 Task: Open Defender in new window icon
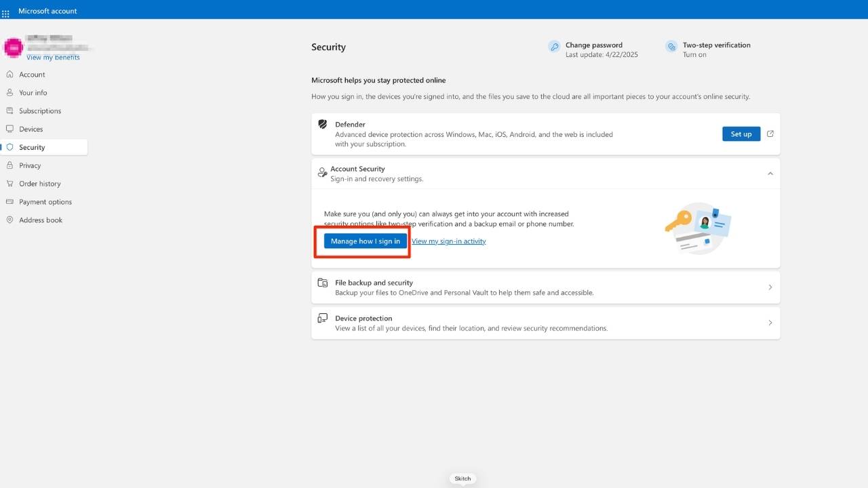pos(770,134)
